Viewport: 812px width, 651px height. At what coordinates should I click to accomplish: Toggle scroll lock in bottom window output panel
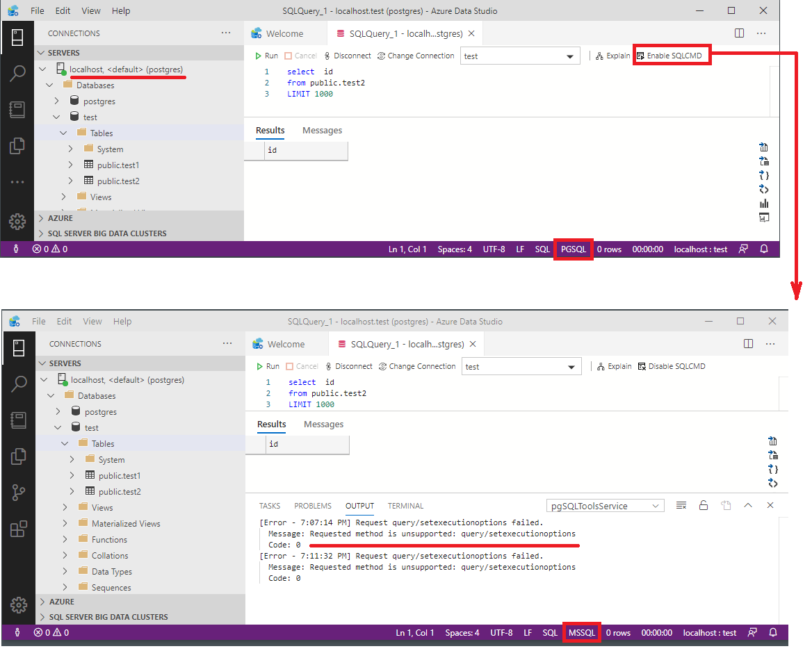point(704,506)
